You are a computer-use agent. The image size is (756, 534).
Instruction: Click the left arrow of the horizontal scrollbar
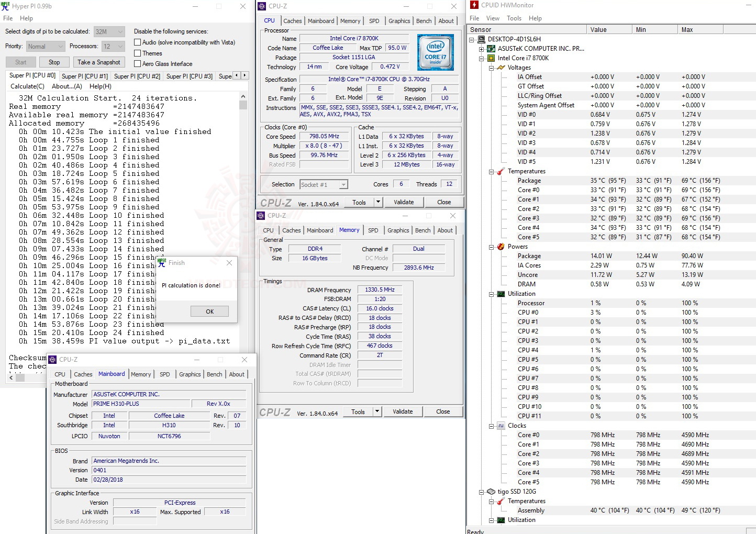point(11,377)
